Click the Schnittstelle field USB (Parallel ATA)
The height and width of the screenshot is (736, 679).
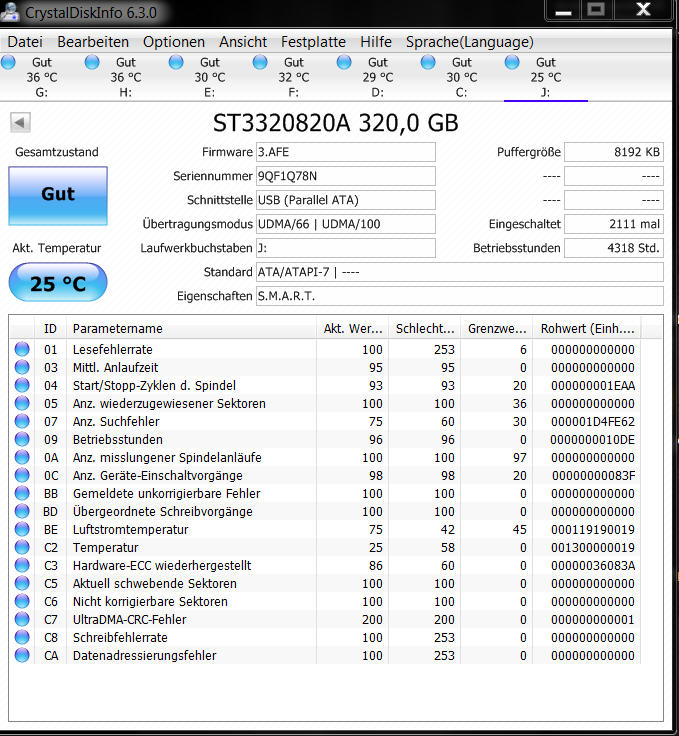click(345, 200)
